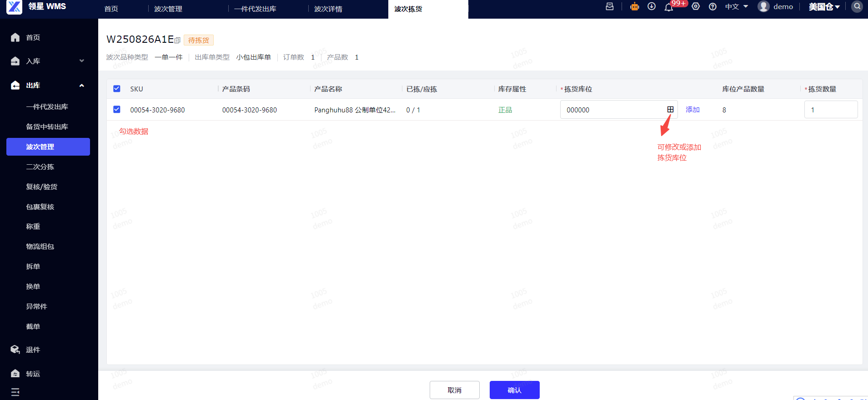This screenshot has height=400, width=868.
Task: Click the demo username text
Action: pyautogui.click(x=783, y=6)
